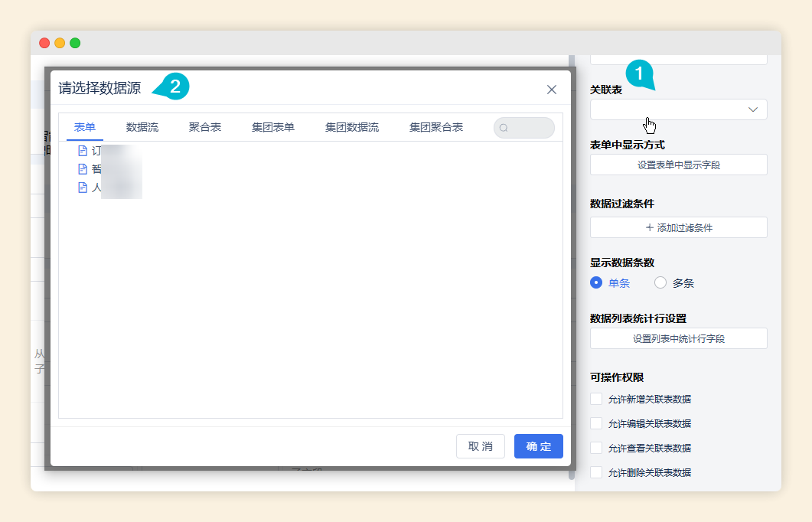Click the file icon beside the 订 form entry
Image resolution: width=812 pixels, height=522 pixels.
83,150
